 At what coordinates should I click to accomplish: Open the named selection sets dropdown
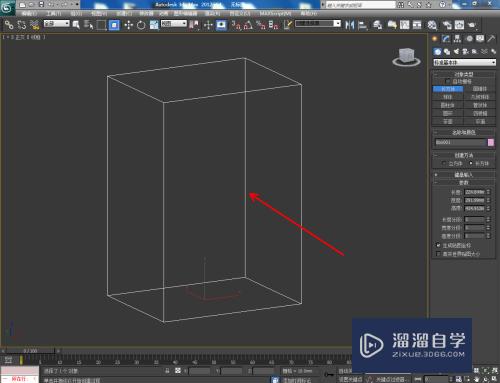point(318,24)
